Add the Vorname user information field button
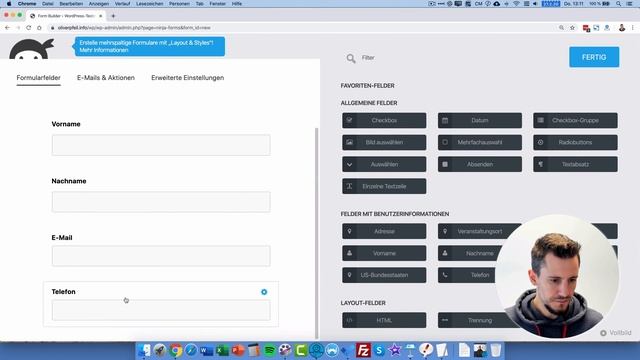Viewport: 640px width, 360px height. click(x=384, y=253)
